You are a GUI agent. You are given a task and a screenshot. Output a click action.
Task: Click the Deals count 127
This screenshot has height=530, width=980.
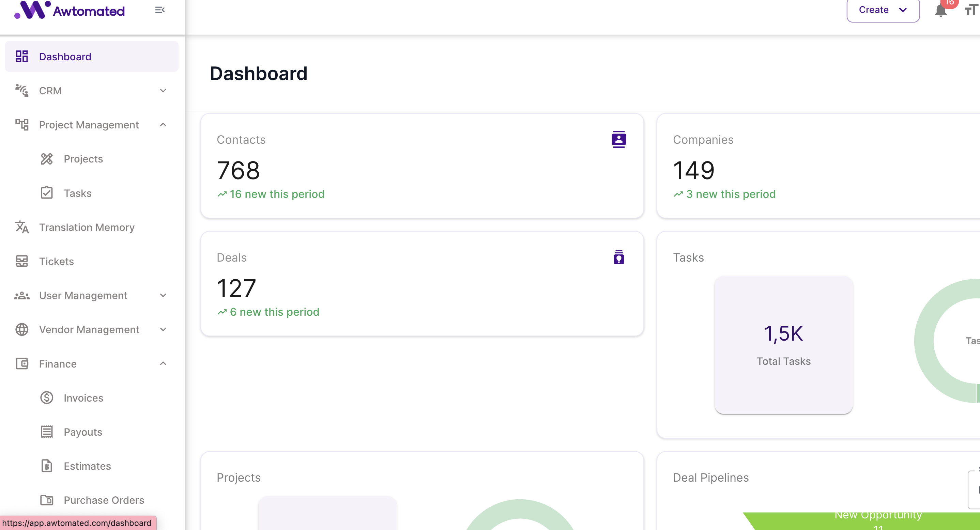pos(236,288)
